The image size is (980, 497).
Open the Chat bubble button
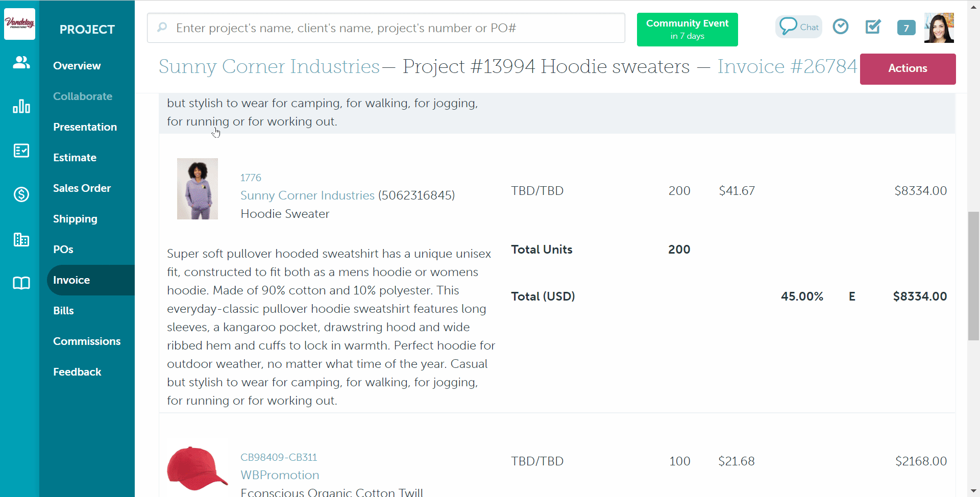click(799, 27)
